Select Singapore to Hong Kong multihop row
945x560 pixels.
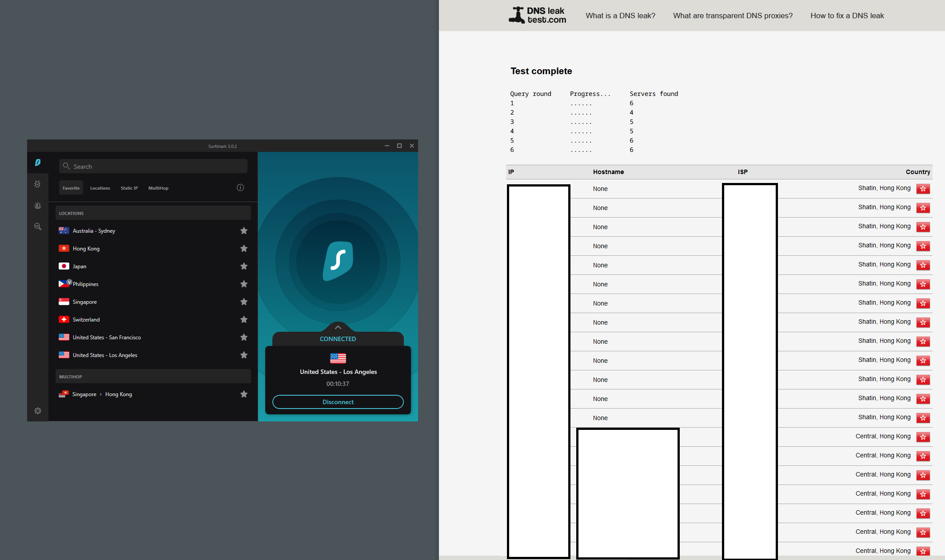point(153,394)
